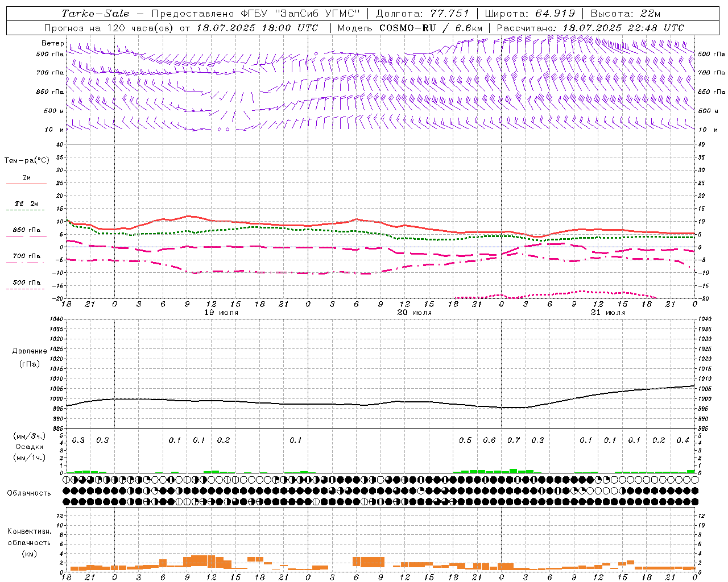Click the '19 июля' date label
Image resolution: width=728 pixels, height=582 pixels.
[x=221, y=313]
